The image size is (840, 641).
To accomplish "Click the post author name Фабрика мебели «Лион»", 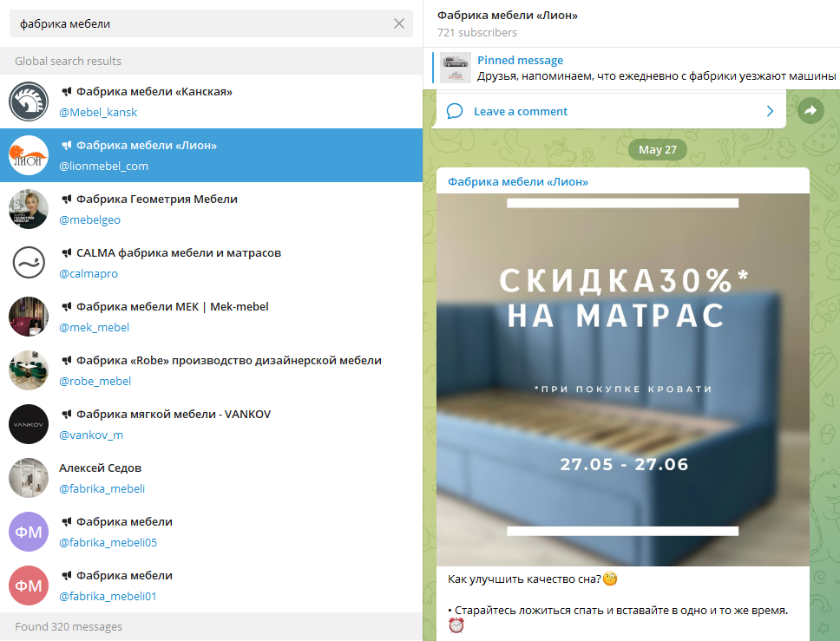I will 517,182.
